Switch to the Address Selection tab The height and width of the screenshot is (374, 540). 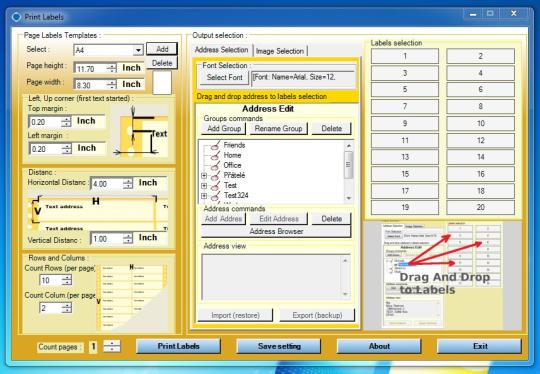pyautogui.click(x=221, y=50)
